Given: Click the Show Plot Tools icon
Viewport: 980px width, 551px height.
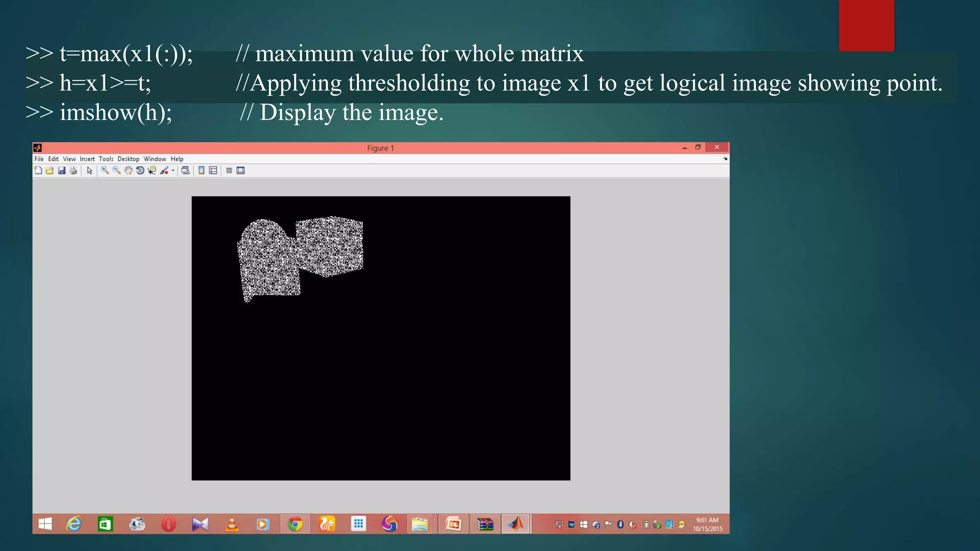Looking at the screenshot, I should click(x=241, y=170).
